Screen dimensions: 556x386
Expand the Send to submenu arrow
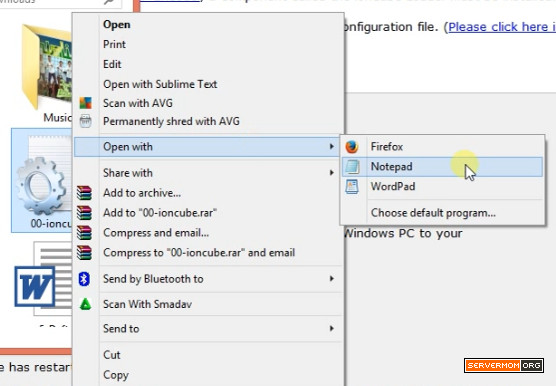pyautogui.click(x=332, y=328)
